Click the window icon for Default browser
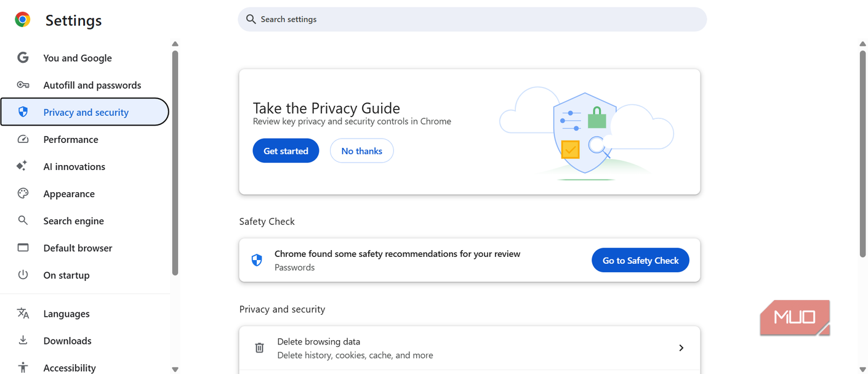 click(x=23, y=247)
